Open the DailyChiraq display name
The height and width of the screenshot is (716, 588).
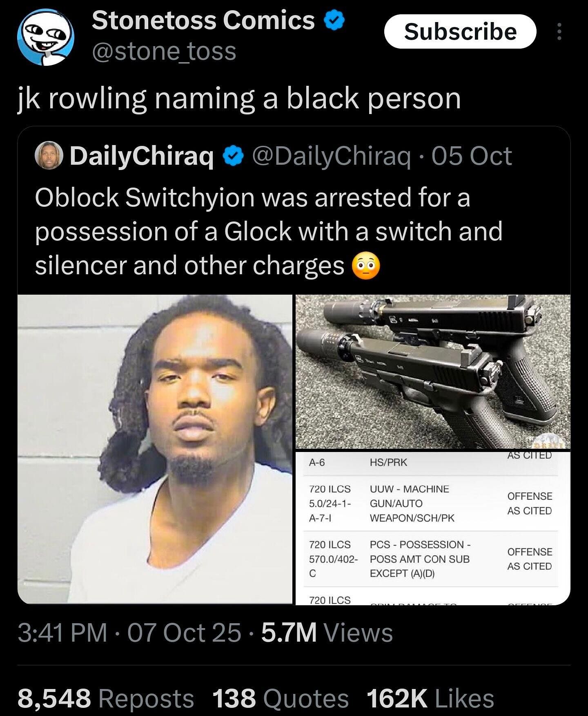pyautogui.click(x=142, y=156)
